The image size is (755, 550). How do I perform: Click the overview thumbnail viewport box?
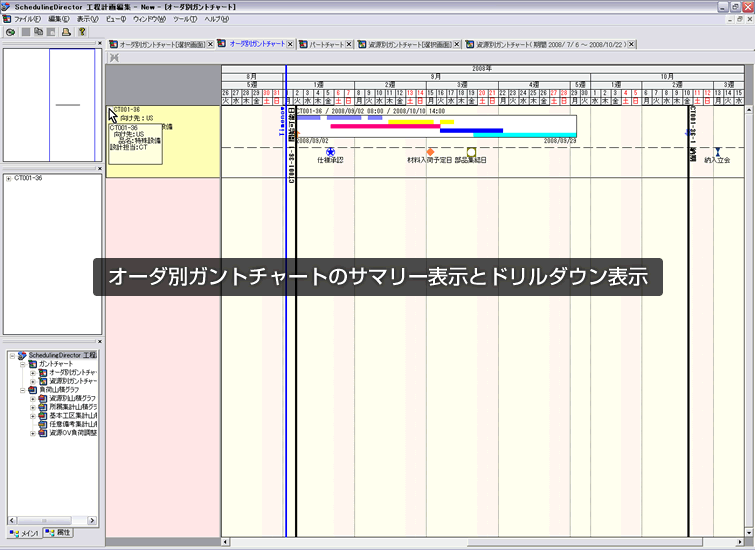[x=72, y=105]
